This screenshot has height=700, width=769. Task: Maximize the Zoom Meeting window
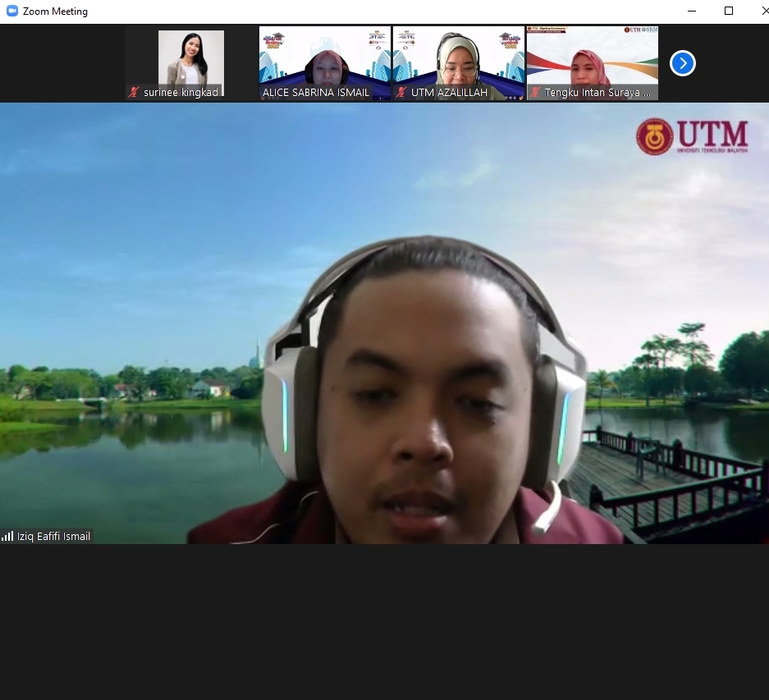point(729,11)
